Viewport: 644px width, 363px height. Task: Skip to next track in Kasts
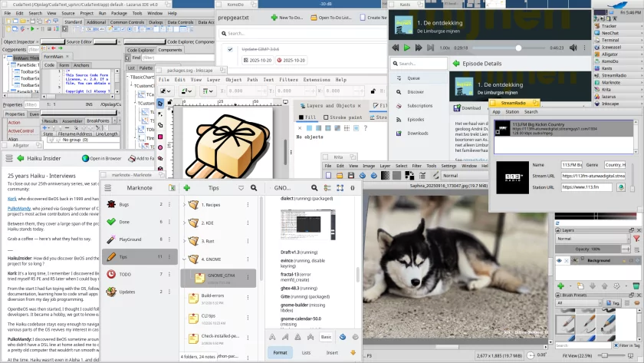(430, 48)
